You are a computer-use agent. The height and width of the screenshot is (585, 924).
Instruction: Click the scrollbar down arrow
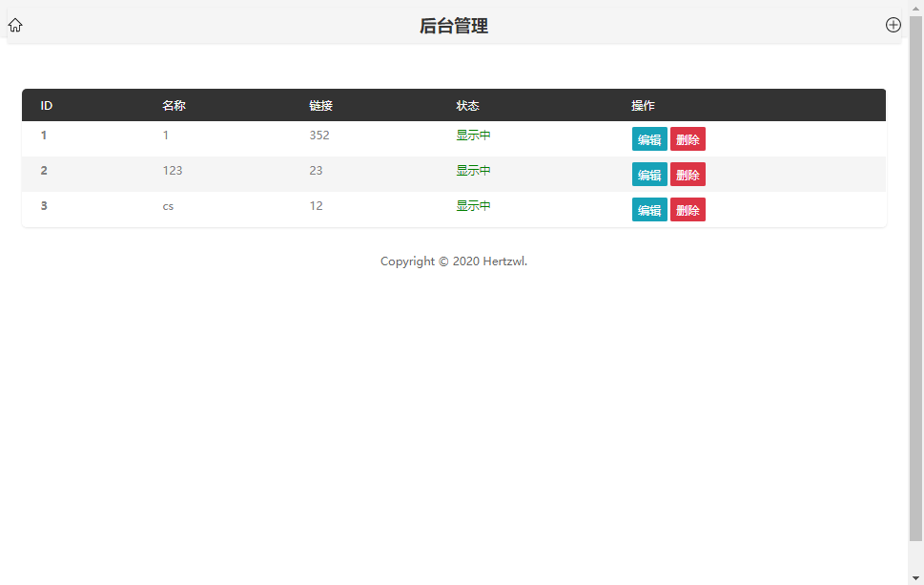click(x=916, y=578)
